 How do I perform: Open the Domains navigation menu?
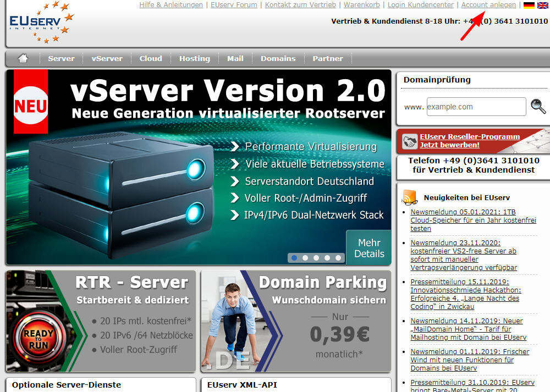(x=278, y=58)
